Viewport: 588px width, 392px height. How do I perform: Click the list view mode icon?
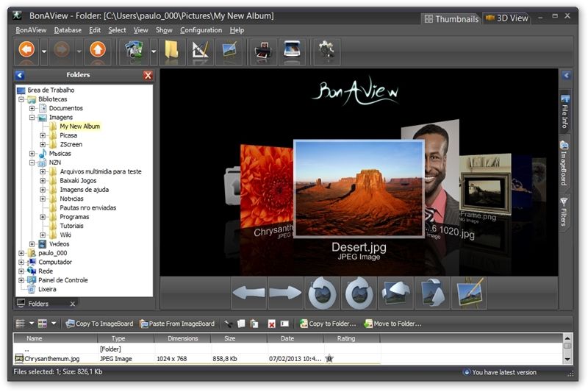(x=21, y=324)
